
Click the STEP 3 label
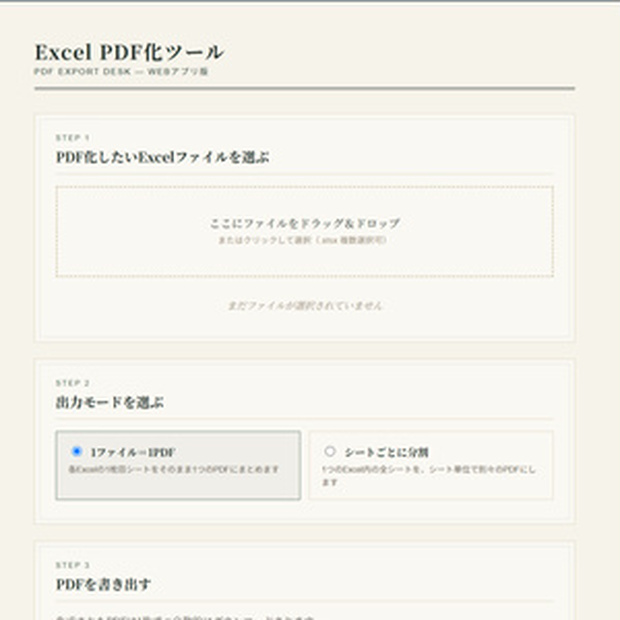[72, 565]
